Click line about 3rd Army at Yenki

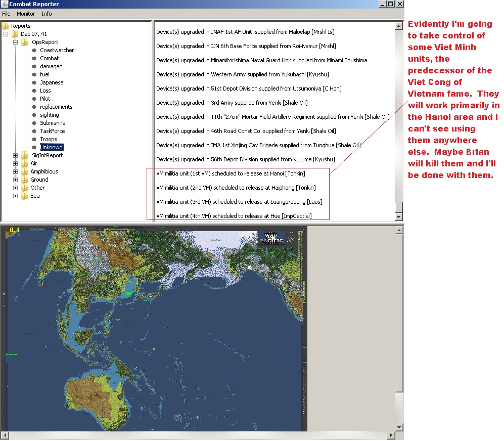[x=232, y=103]
